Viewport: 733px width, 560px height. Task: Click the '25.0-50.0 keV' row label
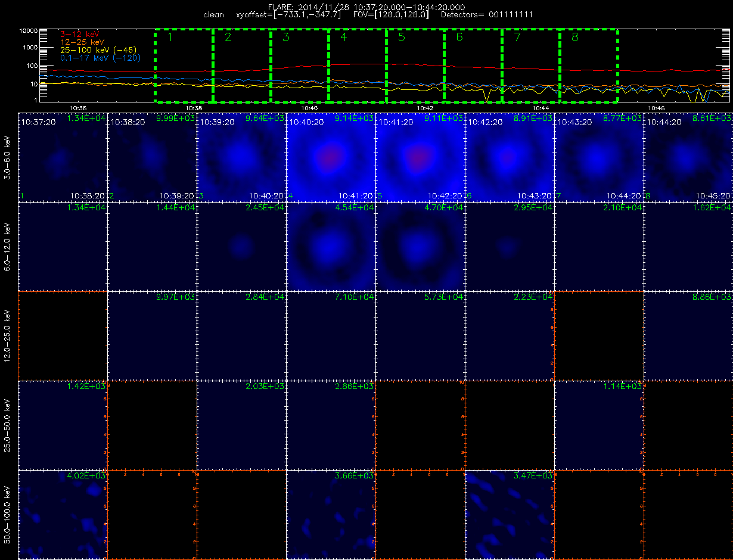[7, 425]
